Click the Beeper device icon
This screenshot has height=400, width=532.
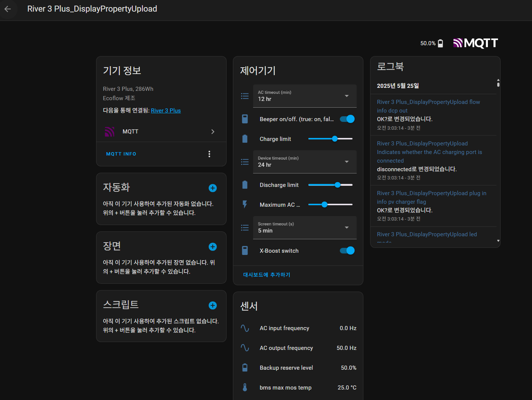[245, 119]
